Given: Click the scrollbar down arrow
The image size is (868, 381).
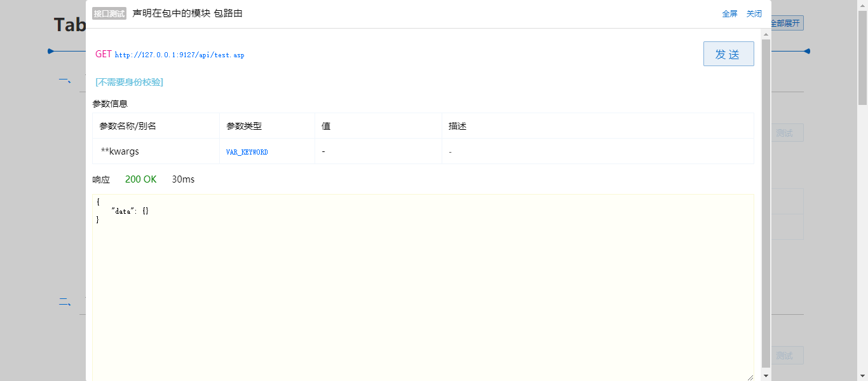Looking at the screenshot, I should click(x=766, y=375).
